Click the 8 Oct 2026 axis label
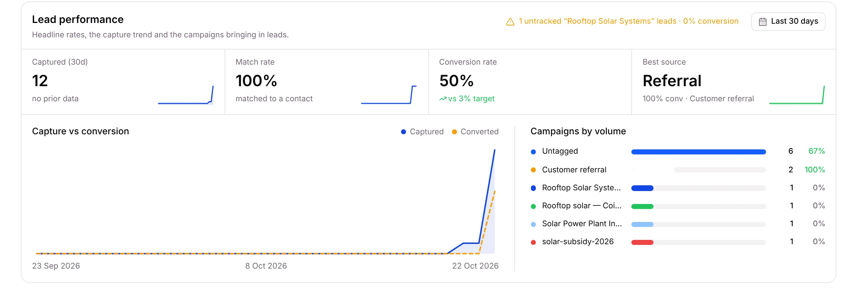The image size is (868, 288). 266,266
